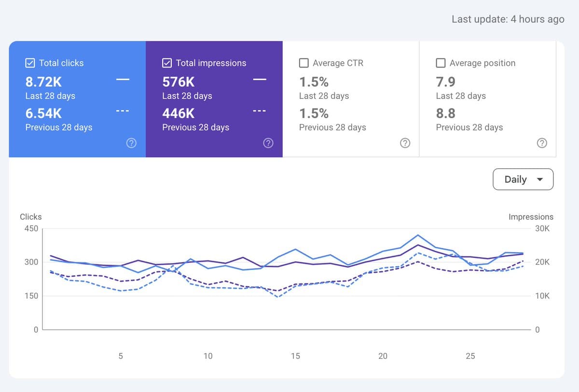Click the 576K impressions value
579x392 pixels.
[x=178, y=81]
